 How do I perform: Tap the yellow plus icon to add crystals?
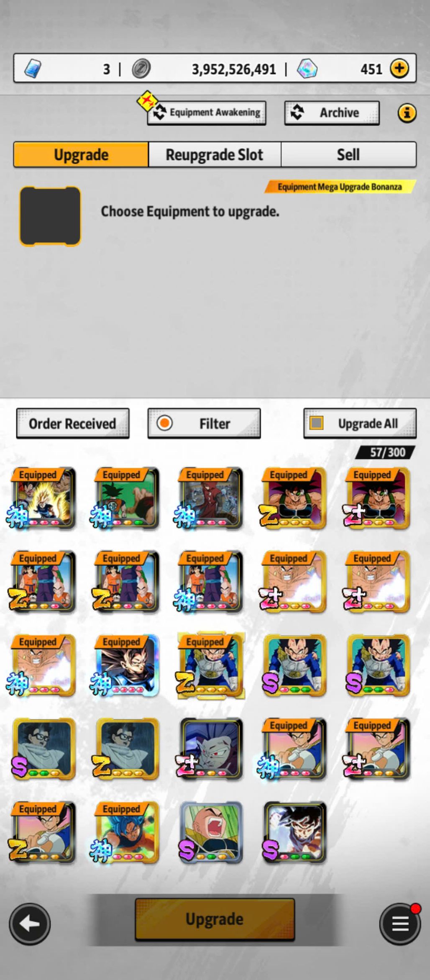point(399,68)
